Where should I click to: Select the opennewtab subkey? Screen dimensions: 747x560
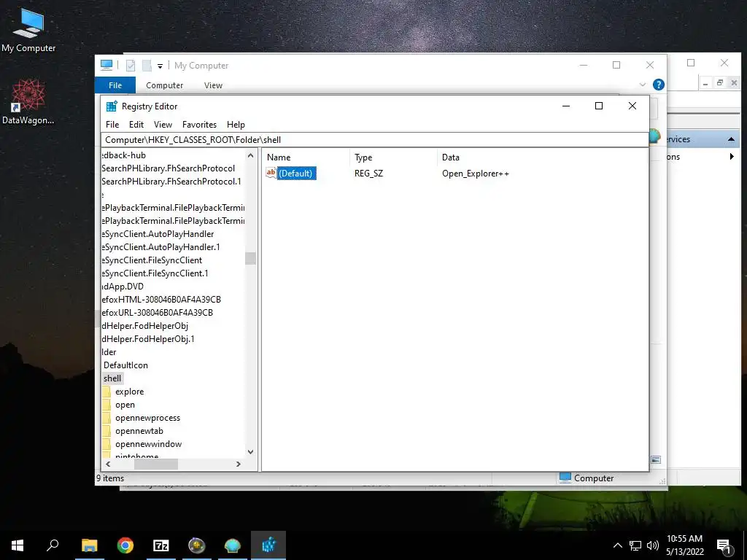click(x=139, y=431)
